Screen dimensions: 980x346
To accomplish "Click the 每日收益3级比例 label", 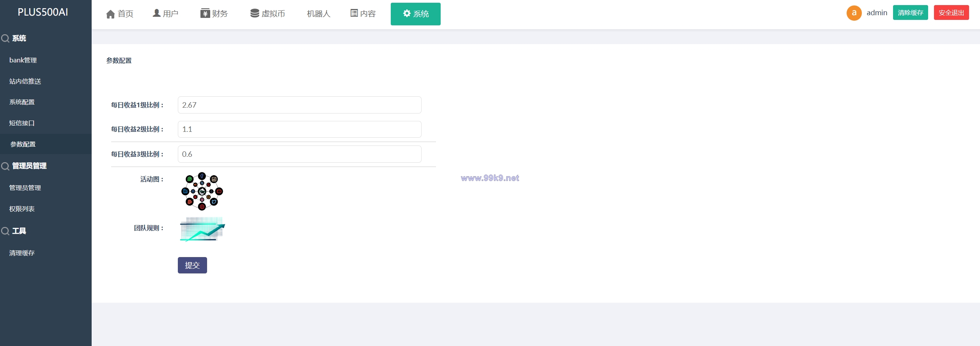I will (137, 154).
